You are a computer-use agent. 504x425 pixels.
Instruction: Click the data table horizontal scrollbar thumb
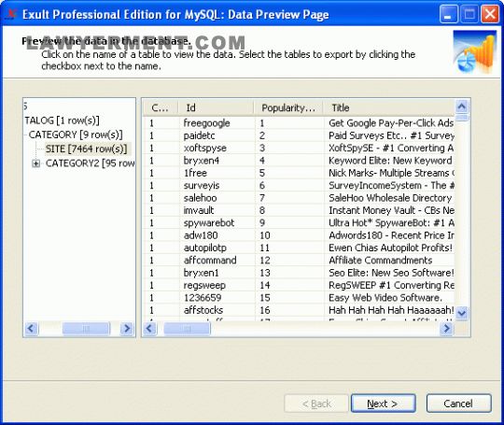coord(187,329)
